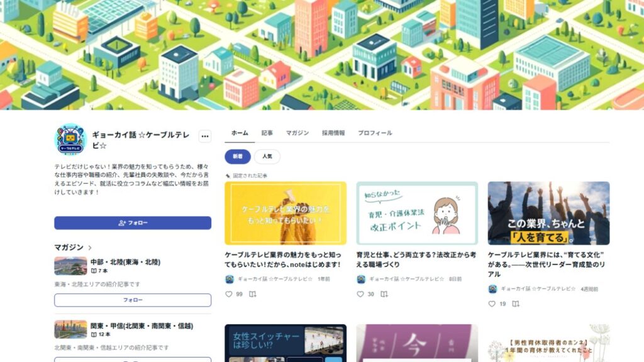Add first pinned article to magazine icon
The width and height of the screenshot is (644, 362).
click(x=253, y=294)
